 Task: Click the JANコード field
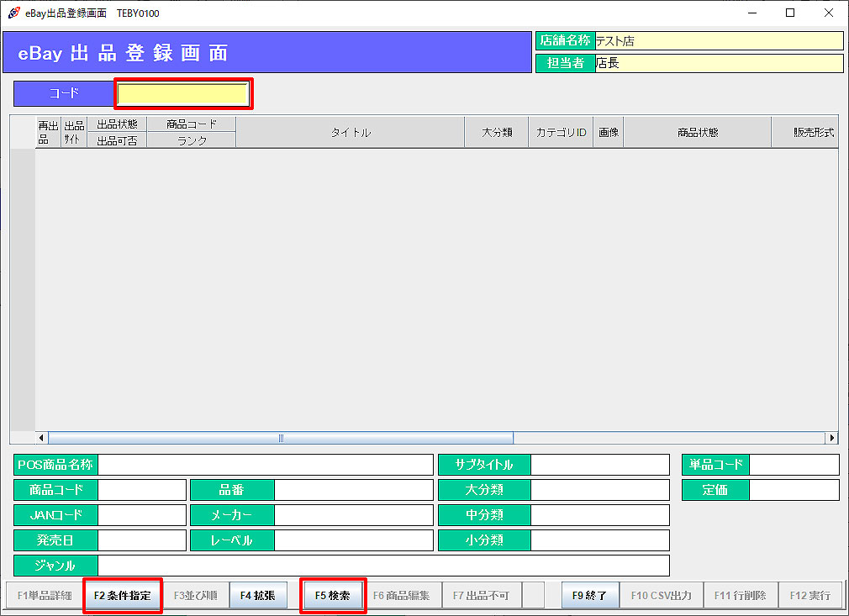coord(141,515)
